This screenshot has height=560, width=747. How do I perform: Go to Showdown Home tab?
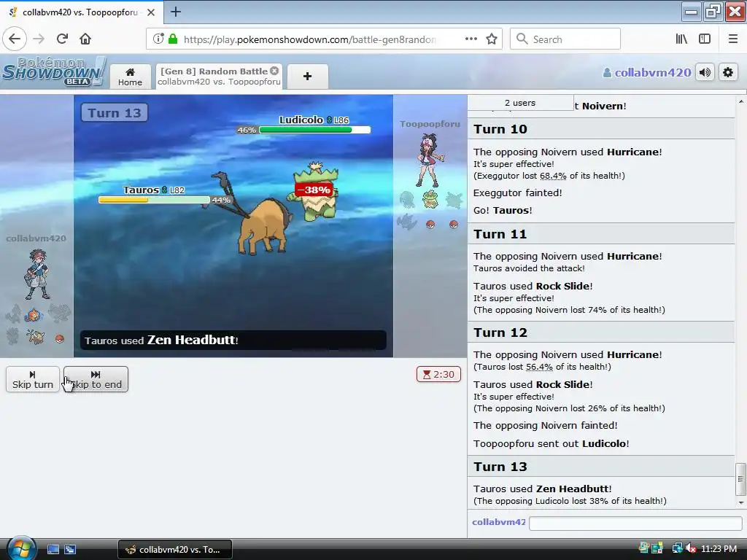click(x=130, y=77)
